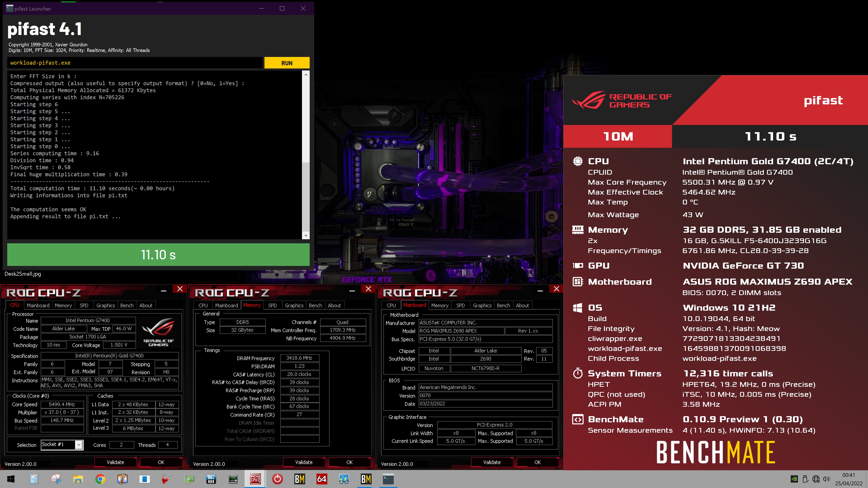Open the green circuit board taskbar icon
Image resolution: width=868 pixels, height=488 pixels.
click(x=189, y=479)
